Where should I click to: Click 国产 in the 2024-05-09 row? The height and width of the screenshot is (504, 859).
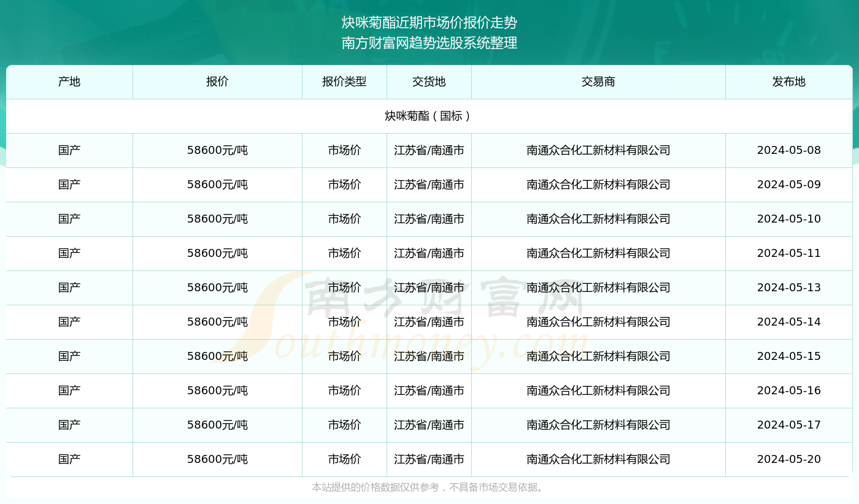pyautogui.click(x=69, y=185)
